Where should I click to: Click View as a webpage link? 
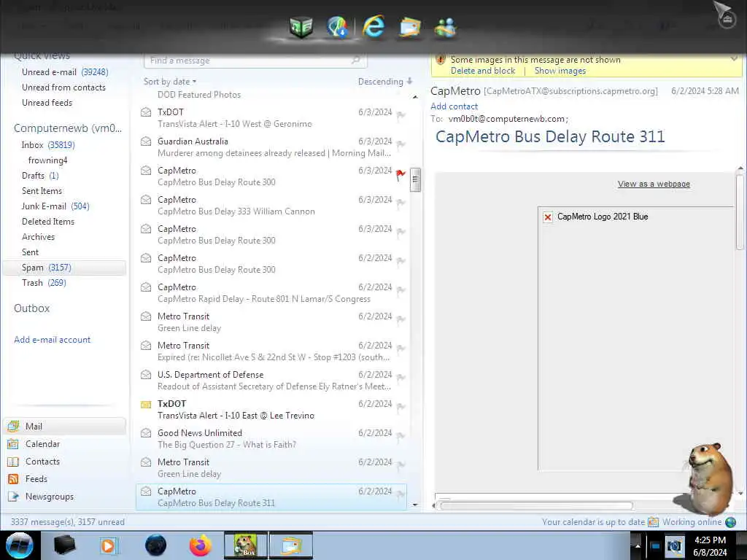coord(654,184)
